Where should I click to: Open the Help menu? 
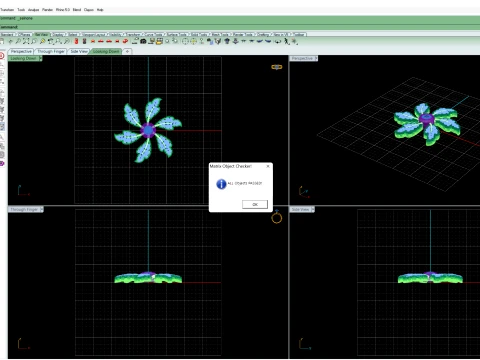click(x=100, y=10)
